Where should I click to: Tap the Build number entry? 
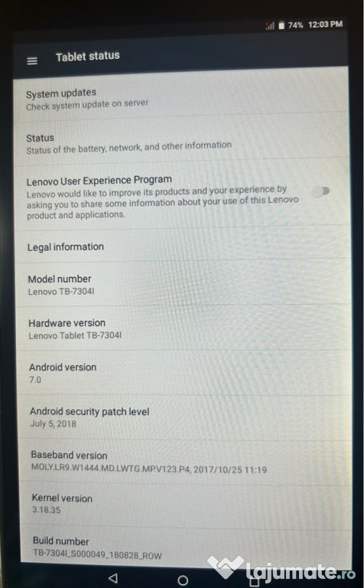point(186,547)
